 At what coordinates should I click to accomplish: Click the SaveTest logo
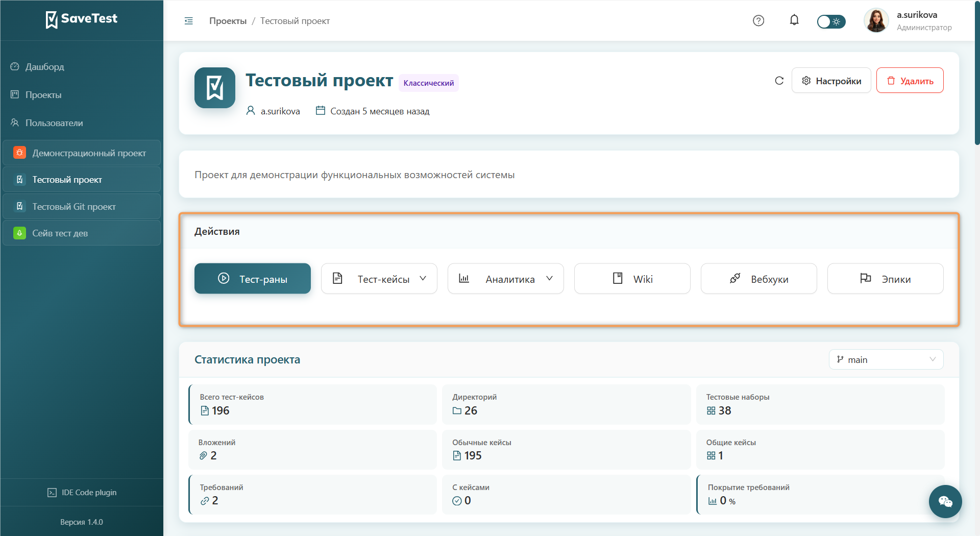[x=82, y=19]
